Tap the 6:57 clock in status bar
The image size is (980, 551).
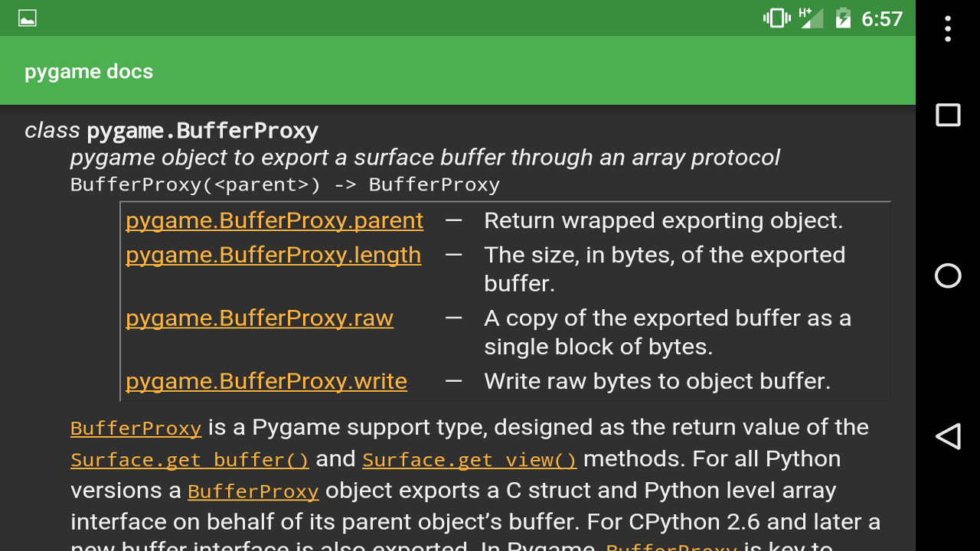[x=882, y=18]
